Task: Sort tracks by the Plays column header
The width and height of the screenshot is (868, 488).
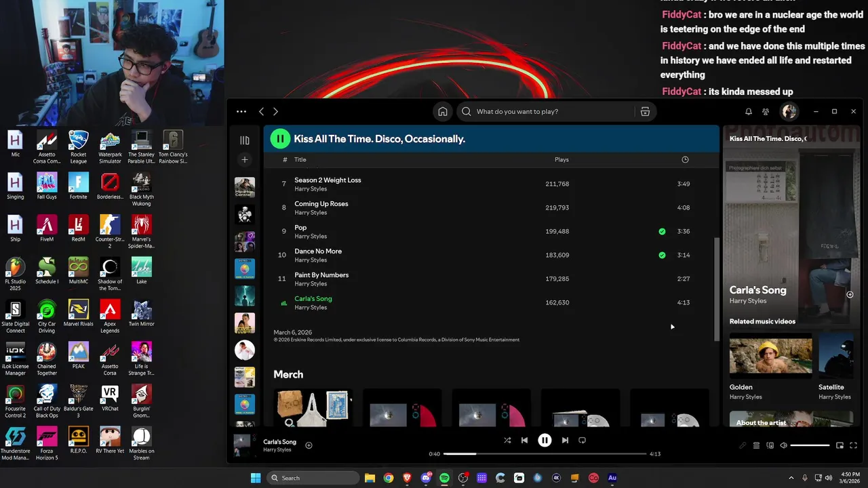Action: click(x=561, y=160)
